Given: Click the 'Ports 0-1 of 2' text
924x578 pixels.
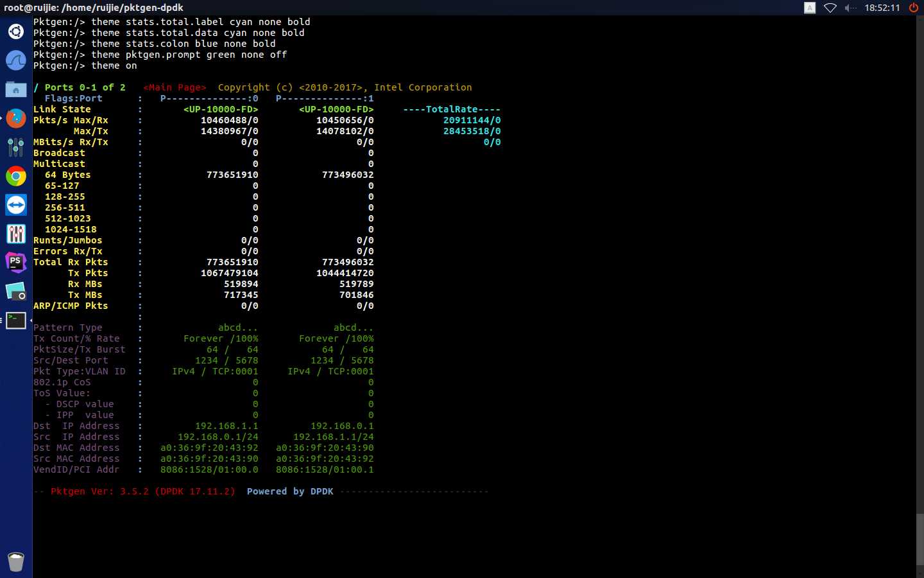Looking at the screenshot, I should 85,87.
